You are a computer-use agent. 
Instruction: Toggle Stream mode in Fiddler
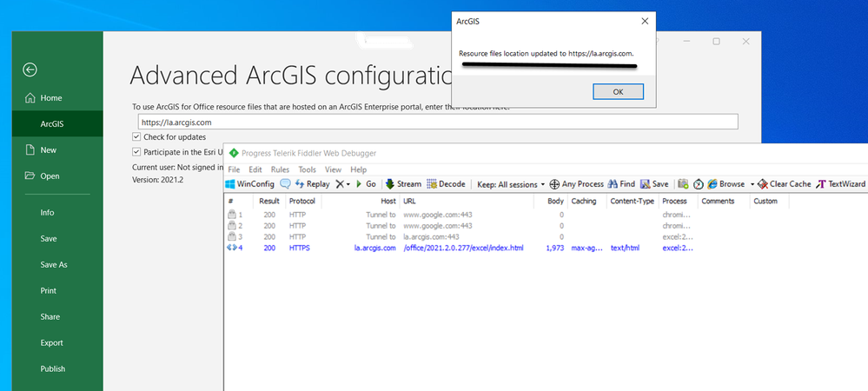click(x=403, y=184)
